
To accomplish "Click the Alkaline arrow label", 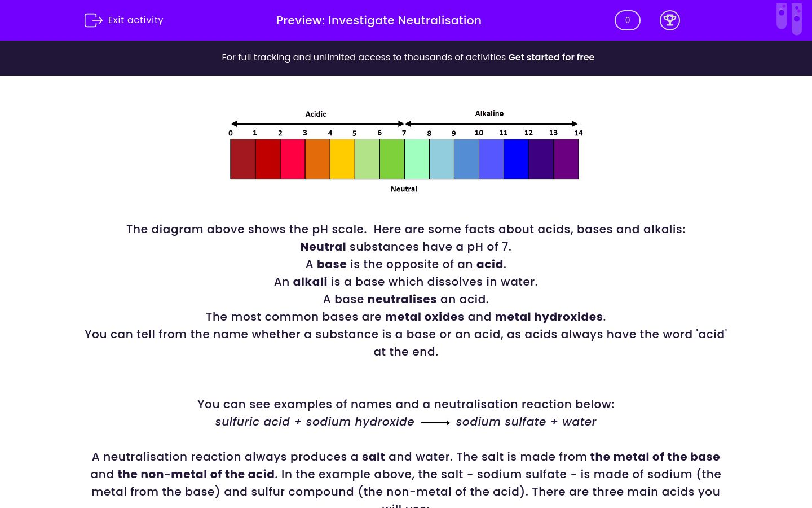I will [x=489, y=113].
